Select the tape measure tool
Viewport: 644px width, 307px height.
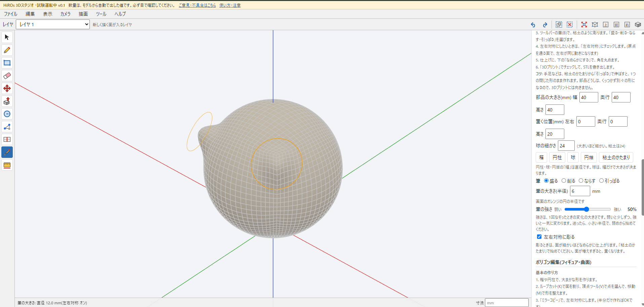click(7, 165)
